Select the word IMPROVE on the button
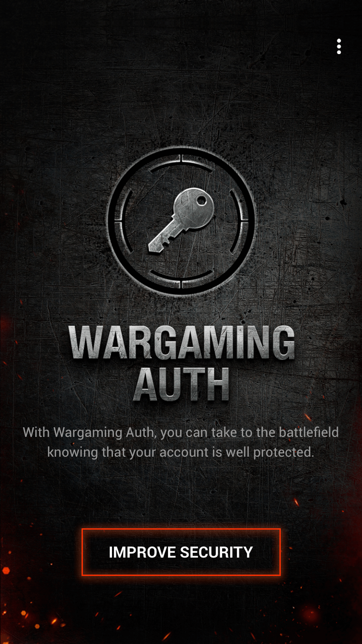 point(142,552)
